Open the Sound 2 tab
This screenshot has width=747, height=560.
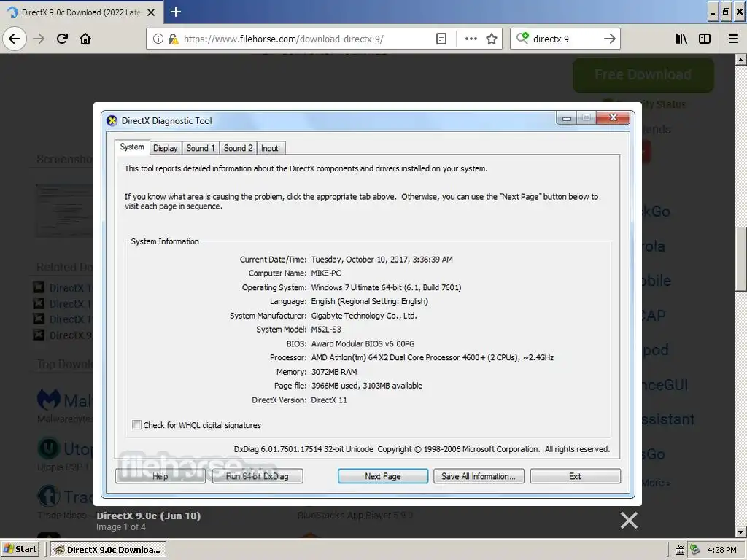[x=239, y=148]
